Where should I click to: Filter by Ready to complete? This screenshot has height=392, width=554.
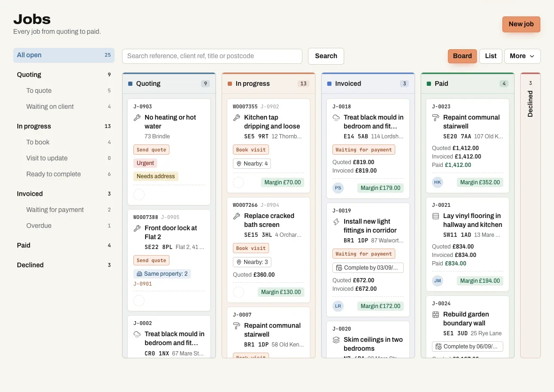[64, 174]
